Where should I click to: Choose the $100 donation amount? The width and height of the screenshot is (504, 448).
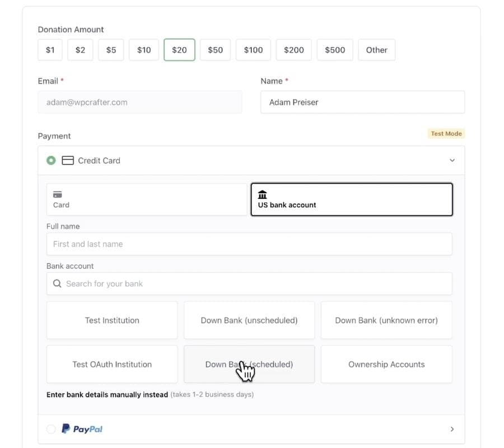tap(253, 50)
